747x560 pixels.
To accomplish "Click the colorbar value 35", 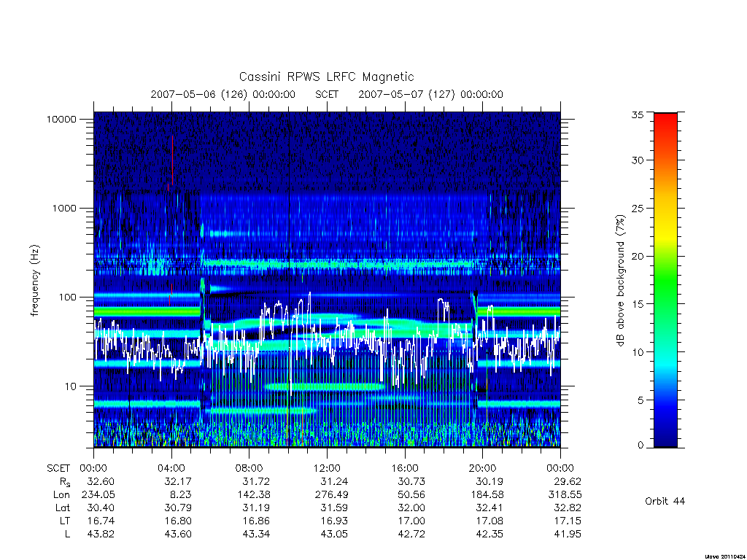I will click(637, 114).
